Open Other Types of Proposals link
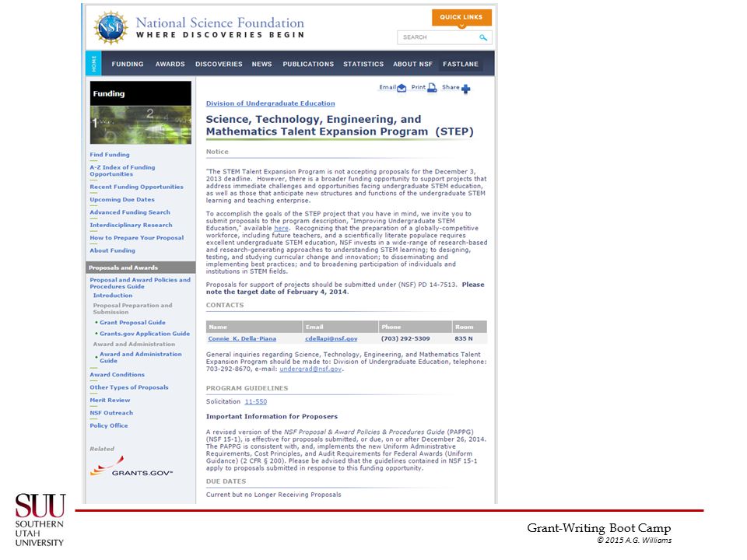 coord(129,387)
